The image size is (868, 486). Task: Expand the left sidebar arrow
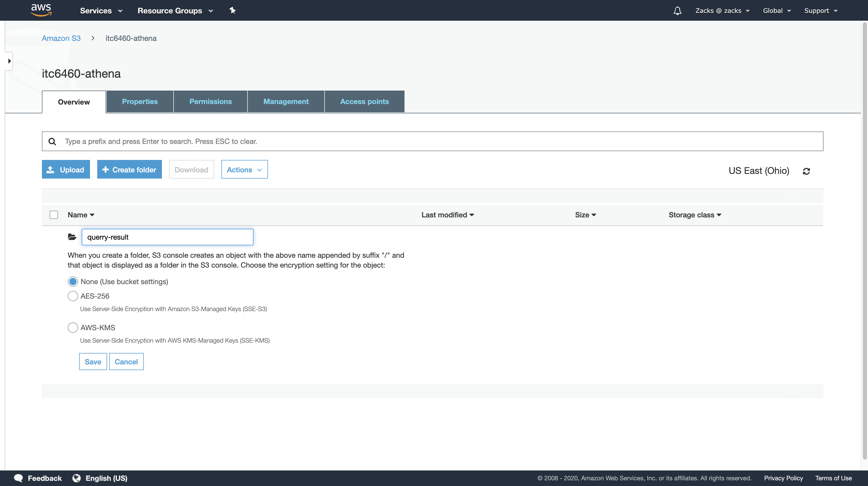tap(9, 61)
